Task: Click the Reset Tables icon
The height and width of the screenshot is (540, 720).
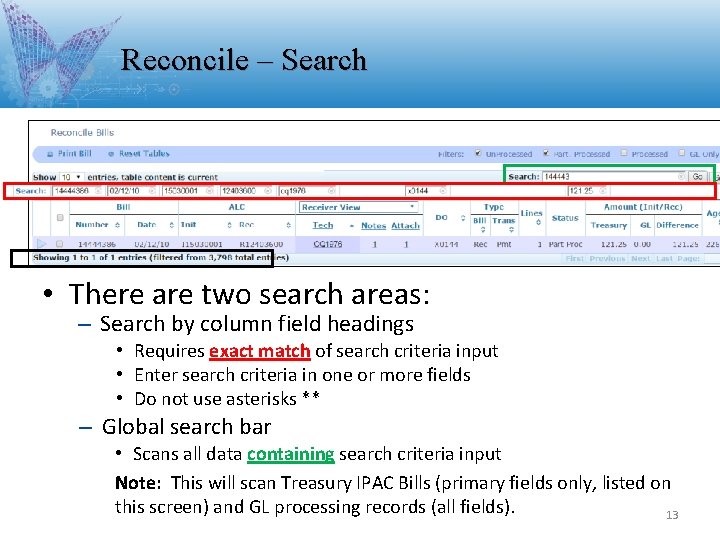Action: tap(111, 154)
